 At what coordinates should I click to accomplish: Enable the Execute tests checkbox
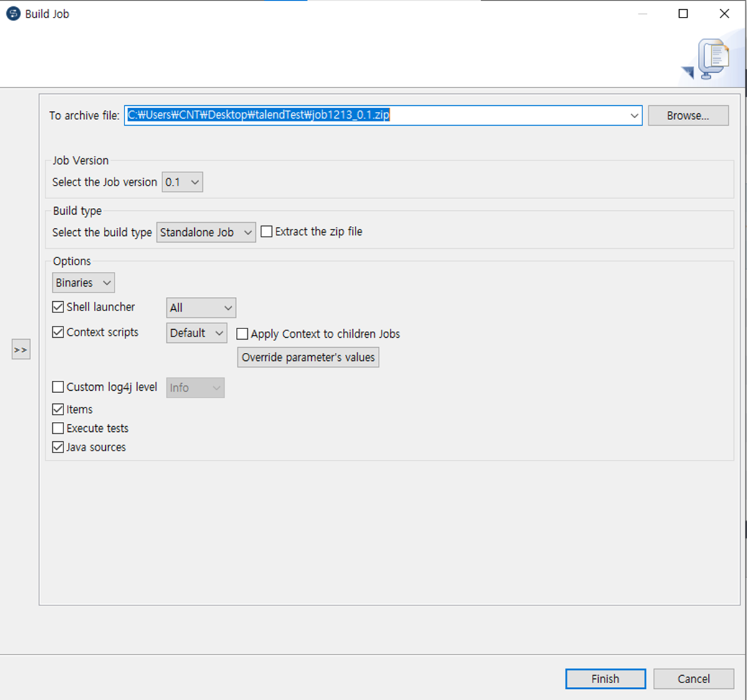tap(58, 428)
